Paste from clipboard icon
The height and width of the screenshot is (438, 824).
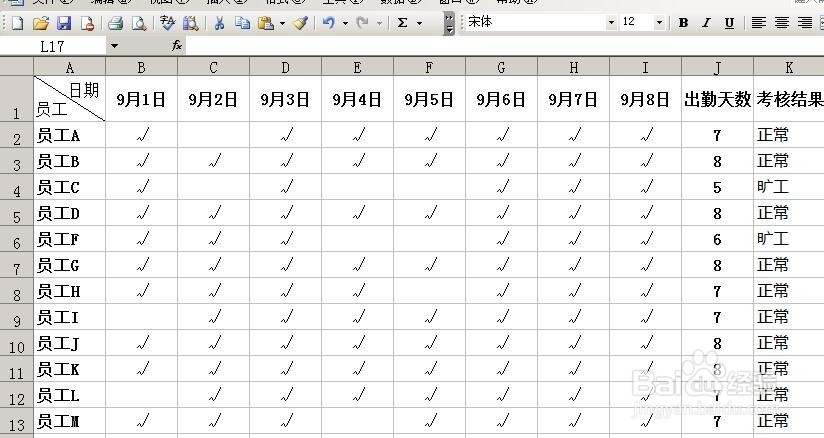[x=266, y=23]
